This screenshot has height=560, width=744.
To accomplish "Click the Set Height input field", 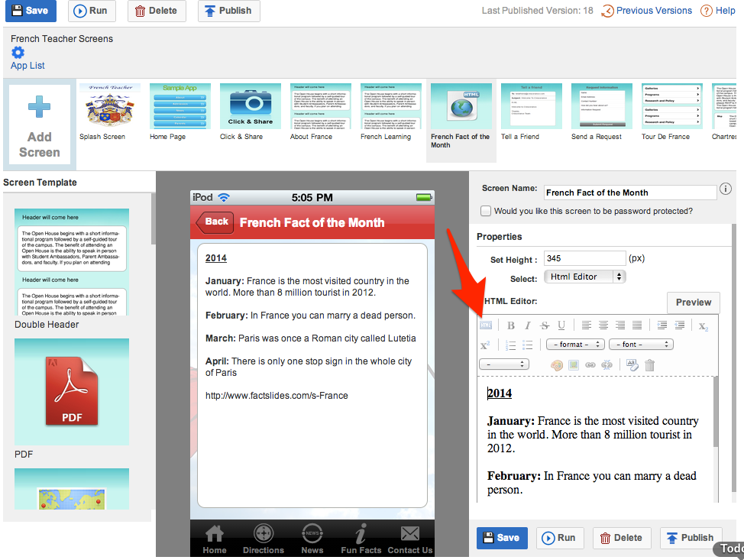I will (584, 258).
